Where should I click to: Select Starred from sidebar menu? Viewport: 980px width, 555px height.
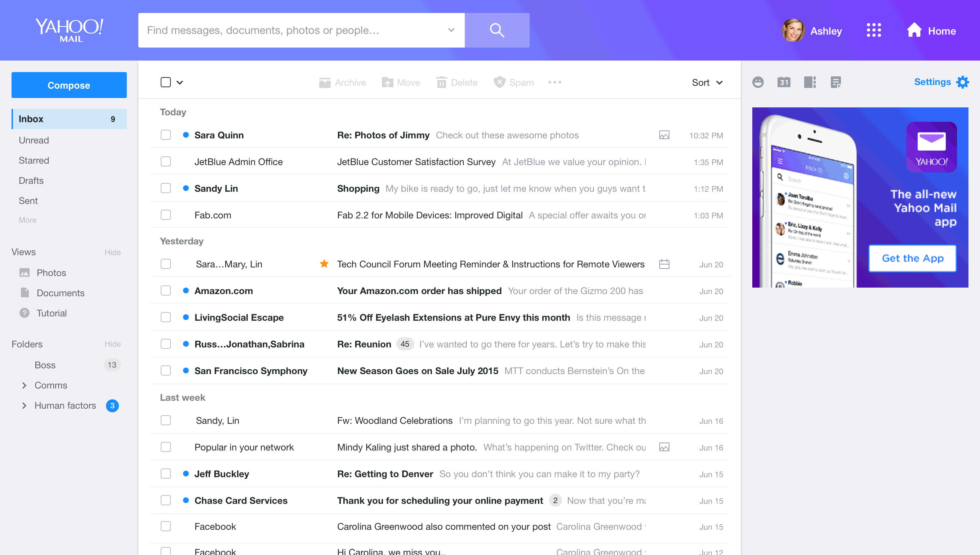click(34, 160)
